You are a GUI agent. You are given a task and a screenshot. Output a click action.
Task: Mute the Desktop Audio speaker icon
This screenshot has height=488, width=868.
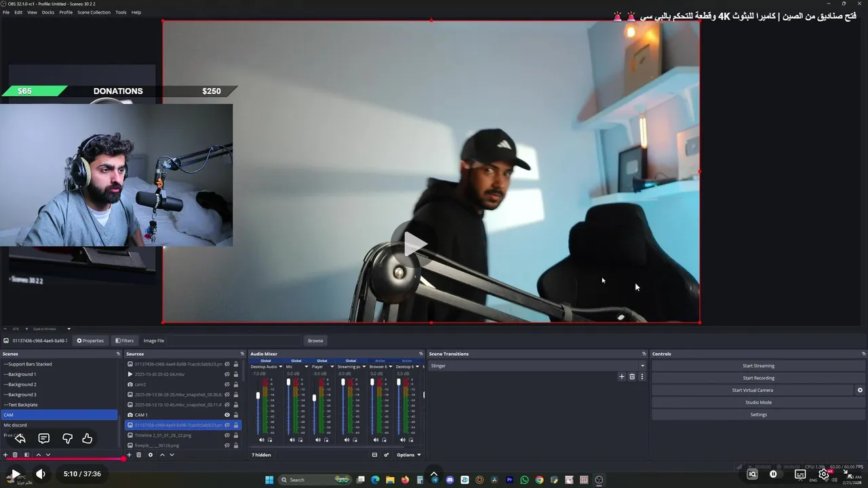pos(262,440)
